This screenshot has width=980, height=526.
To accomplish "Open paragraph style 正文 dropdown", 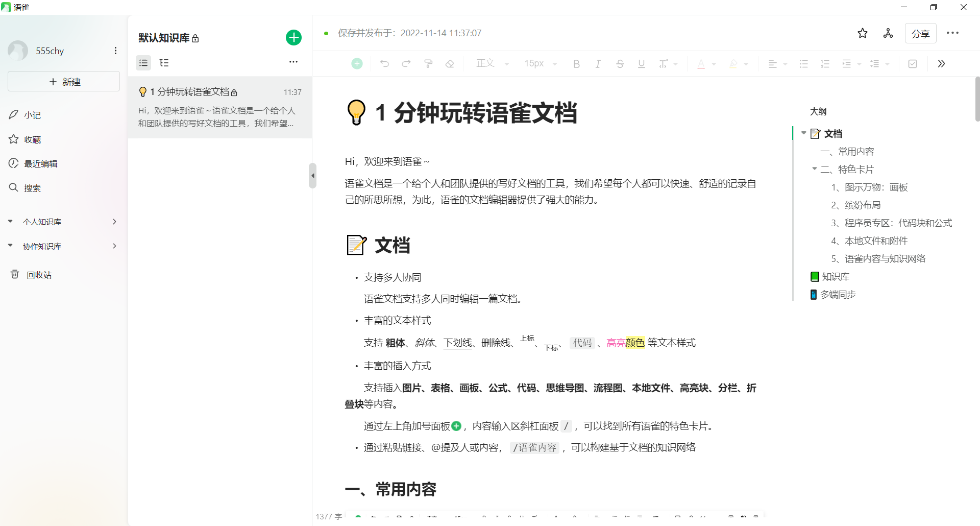I will [493, 63].
